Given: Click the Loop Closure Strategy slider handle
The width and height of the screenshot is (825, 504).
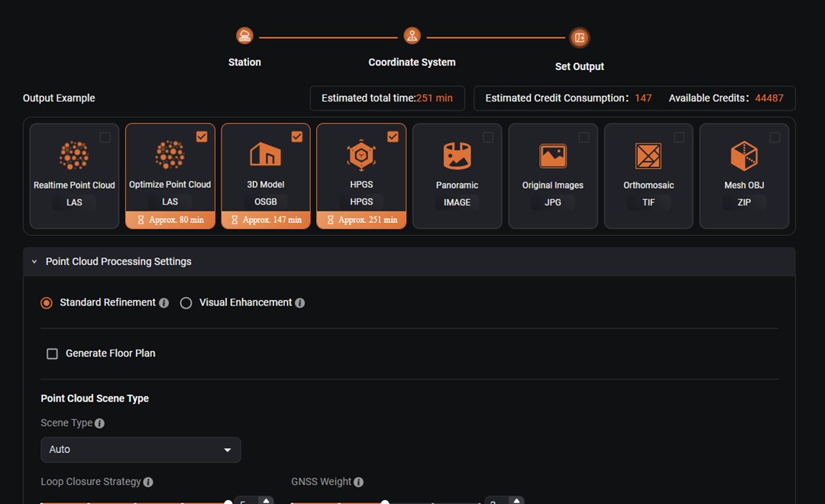Looking at the screenshot, I should coord(228,502).
